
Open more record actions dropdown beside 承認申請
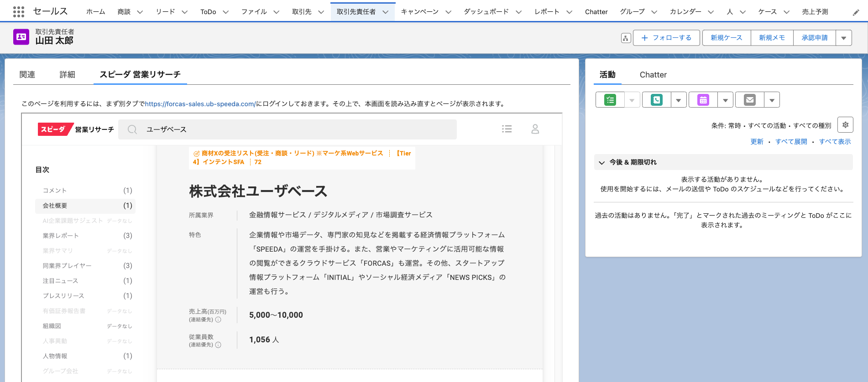pyautogui.click(x=844, y=38)
